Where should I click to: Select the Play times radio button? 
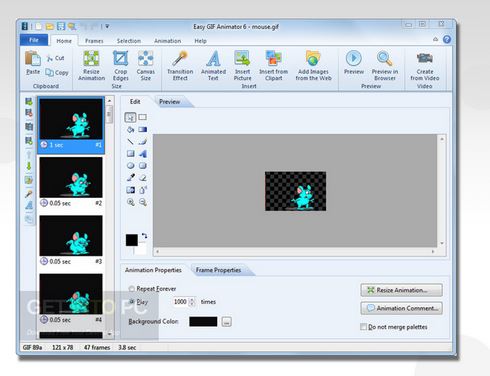[131, 302]
